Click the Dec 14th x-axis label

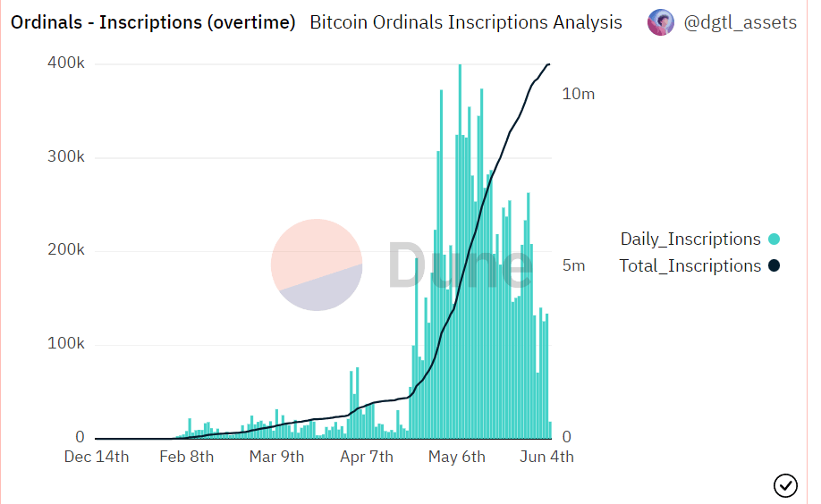click(x=97, y=457)
